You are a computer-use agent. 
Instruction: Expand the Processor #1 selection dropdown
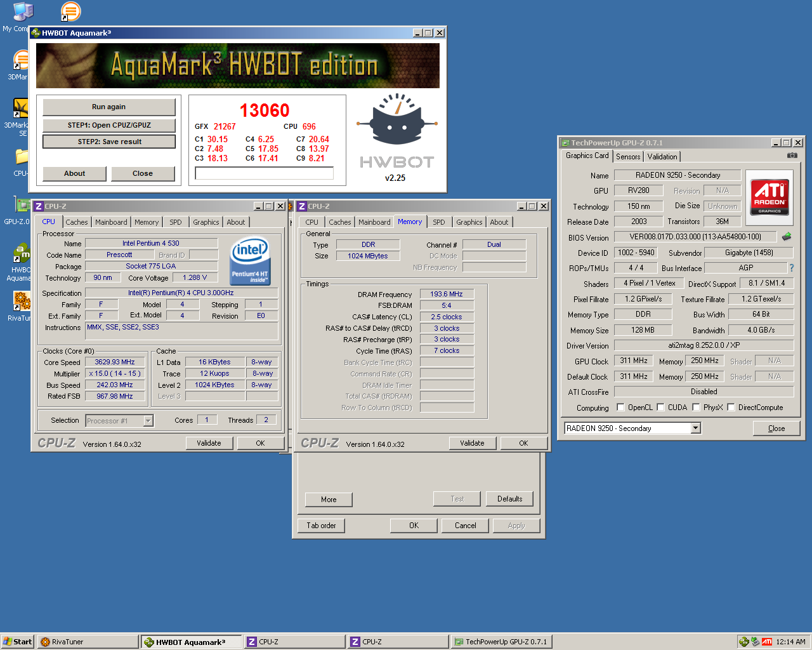coord(148,421)
